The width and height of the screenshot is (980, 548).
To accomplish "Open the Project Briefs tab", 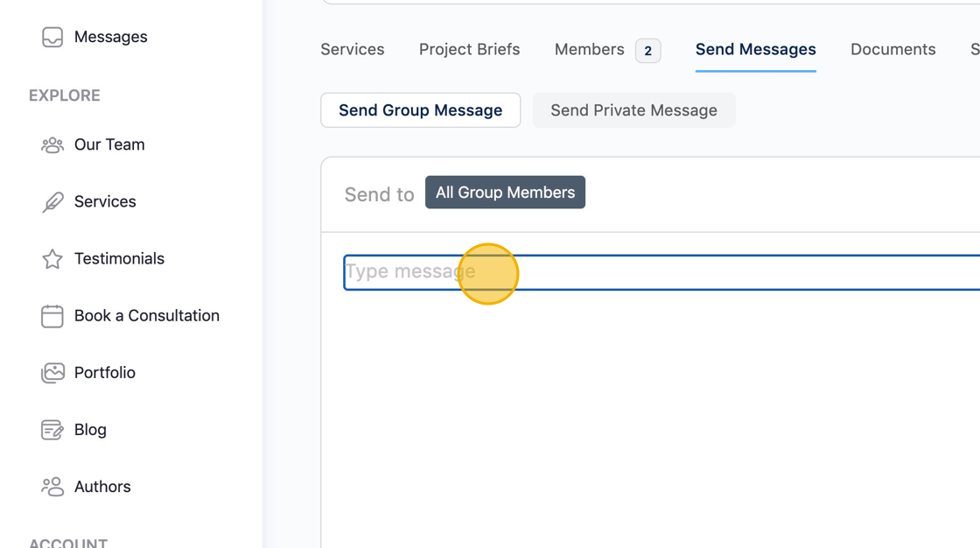I will (469, 50).
